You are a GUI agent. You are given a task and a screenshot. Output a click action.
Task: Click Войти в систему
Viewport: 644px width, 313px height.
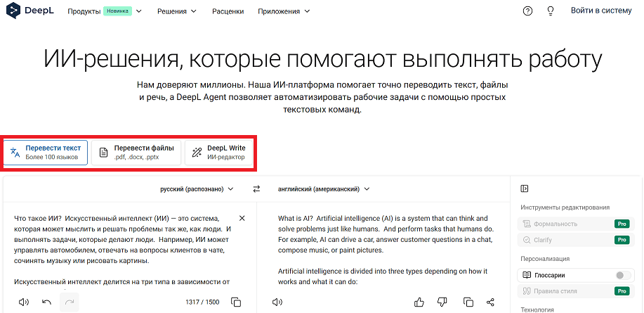click(x=601, y=11)
